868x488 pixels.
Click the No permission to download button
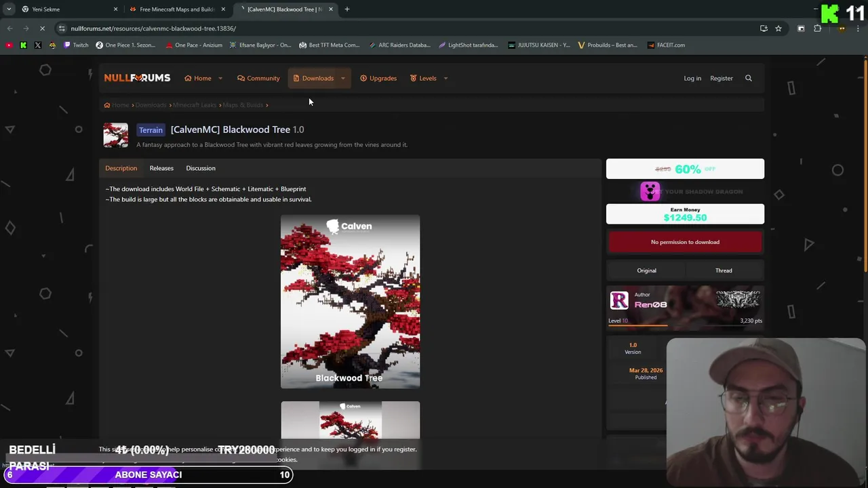click(x=685, y=242)
